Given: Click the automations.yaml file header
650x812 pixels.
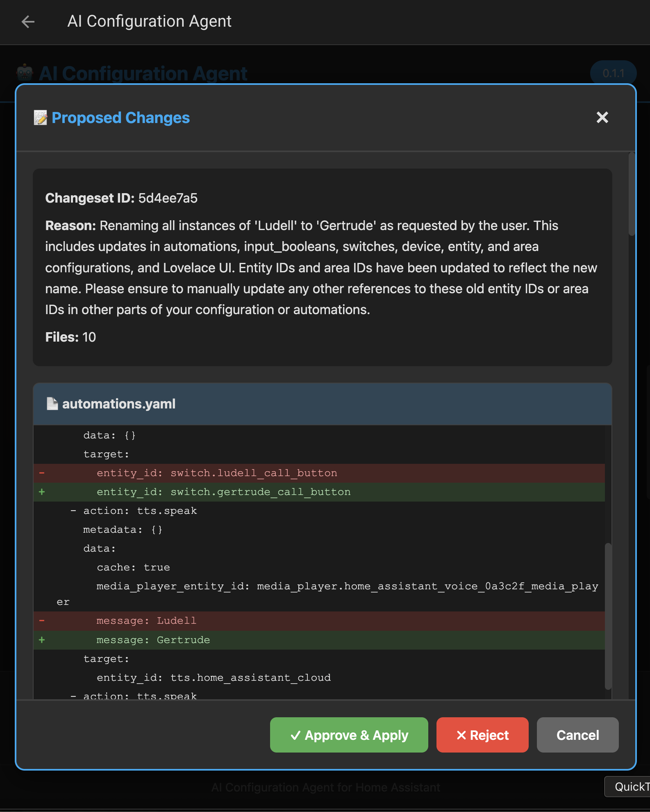Looking at the screenshot, I should (x=322, y=404).
